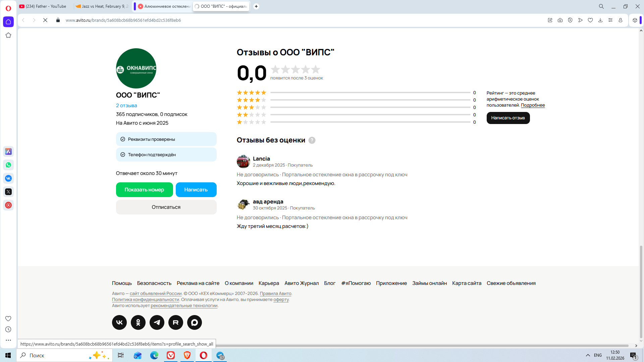
Task: Click the Rutube footer icon
Action: tap(176, 322)
